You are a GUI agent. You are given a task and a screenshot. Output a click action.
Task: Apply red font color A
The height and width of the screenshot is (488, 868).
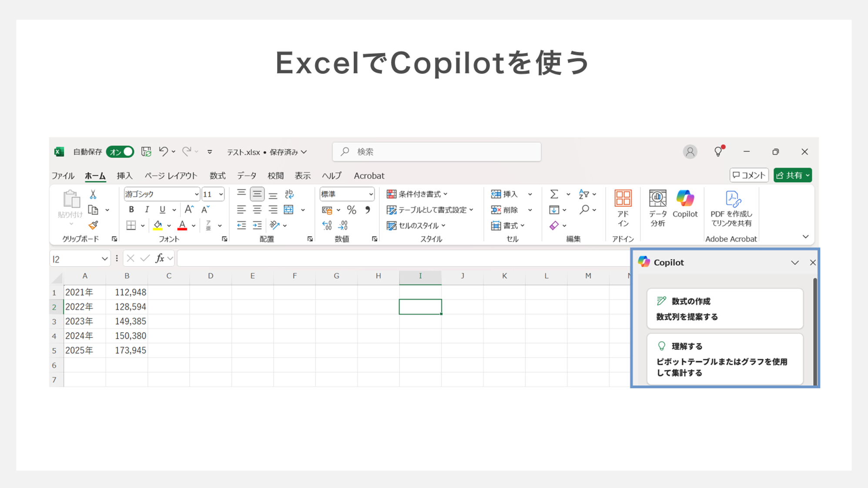tap(182, 225)
